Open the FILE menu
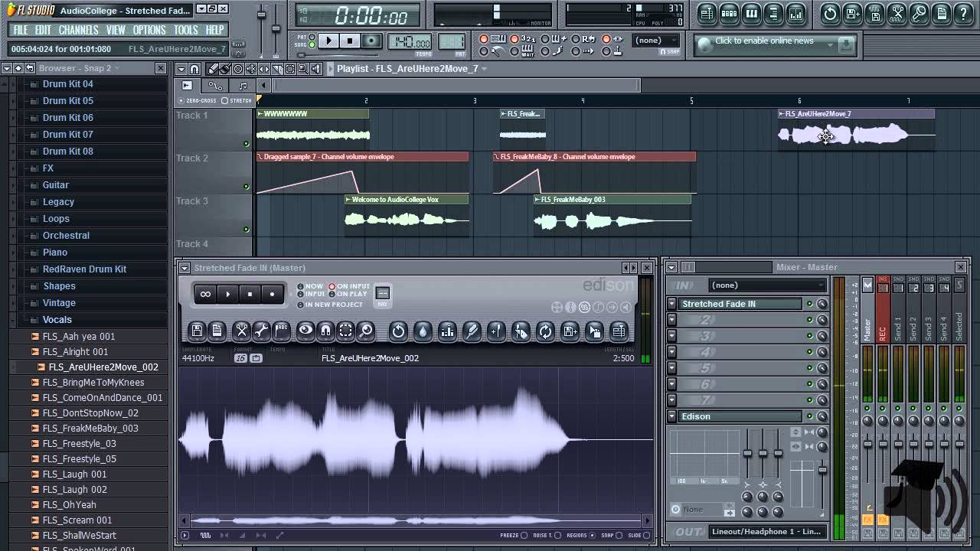 pyautogui.click(x=21, y=30)
